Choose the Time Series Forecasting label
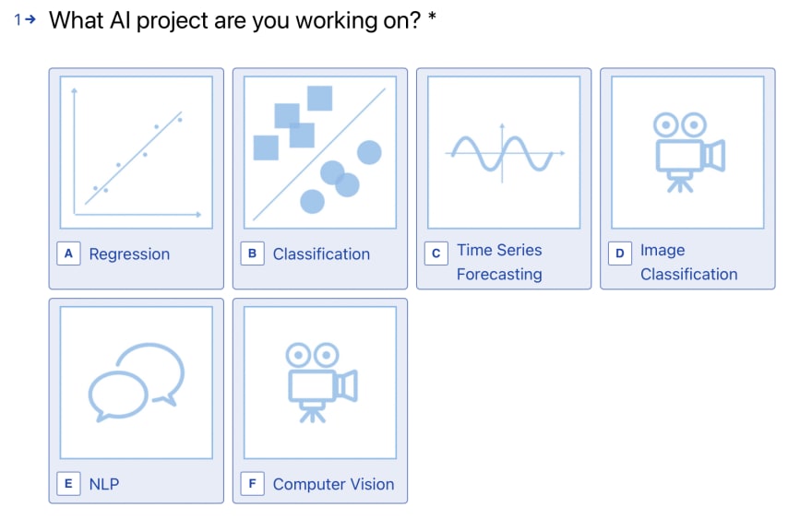 click(x=499, y=262)
